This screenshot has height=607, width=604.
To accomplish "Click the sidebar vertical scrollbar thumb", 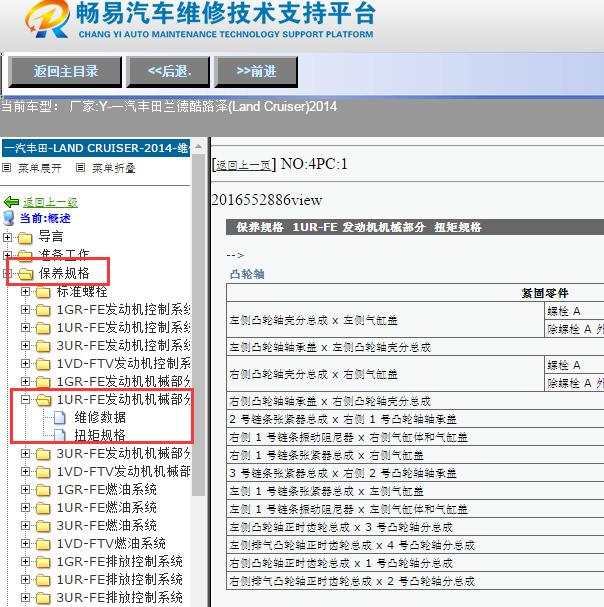I will tap(199, 324).
